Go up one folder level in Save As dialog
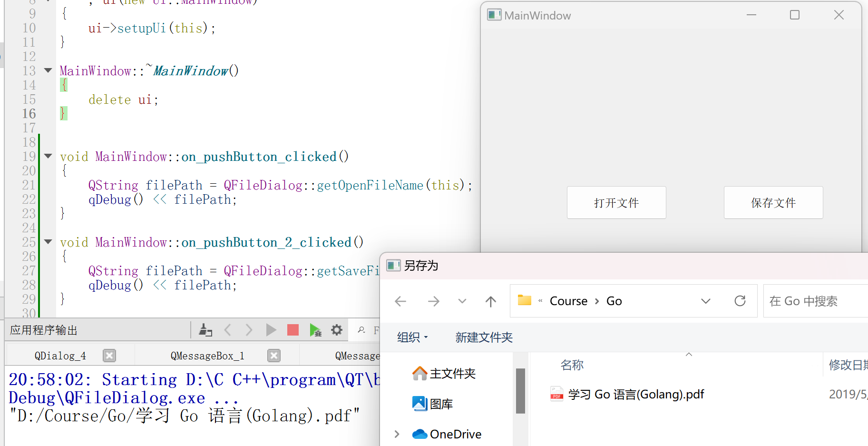The image size is (868, 446). 490,301
